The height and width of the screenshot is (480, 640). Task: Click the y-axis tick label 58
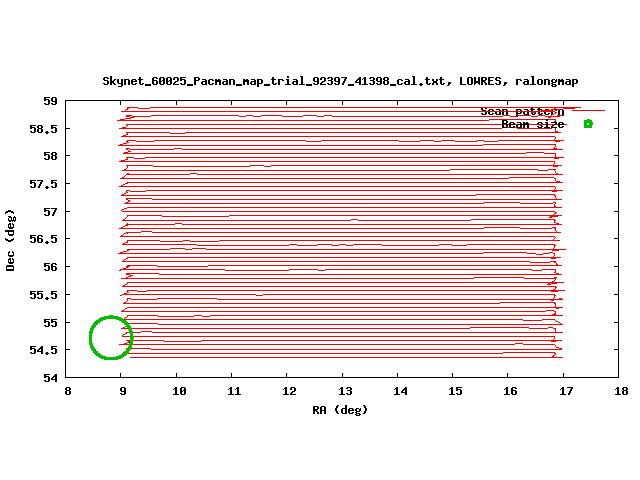pos(51,156)
